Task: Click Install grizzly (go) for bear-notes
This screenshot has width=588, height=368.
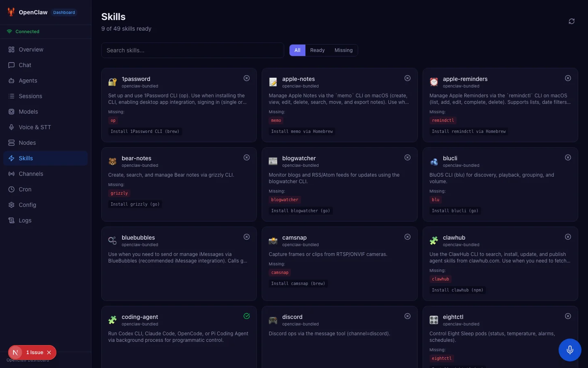Action: coord(135,204)
